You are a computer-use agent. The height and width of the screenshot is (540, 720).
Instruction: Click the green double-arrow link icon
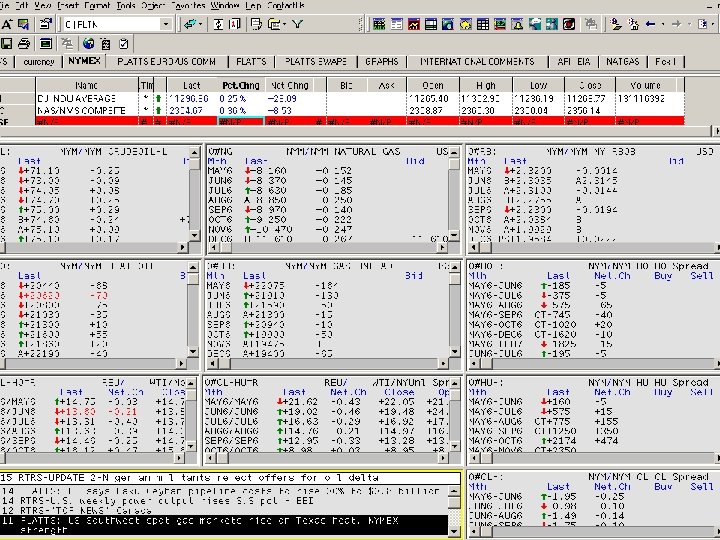point(190,24)
